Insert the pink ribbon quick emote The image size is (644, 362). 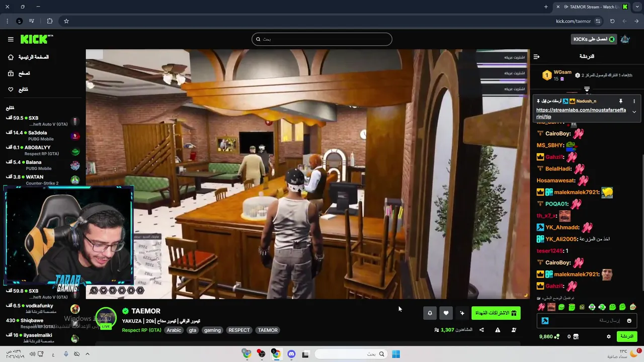click(x=541, y=307)
